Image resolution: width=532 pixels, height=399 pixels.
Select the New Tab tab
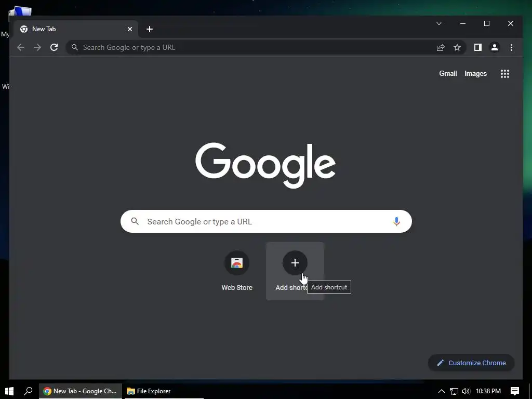76,29
